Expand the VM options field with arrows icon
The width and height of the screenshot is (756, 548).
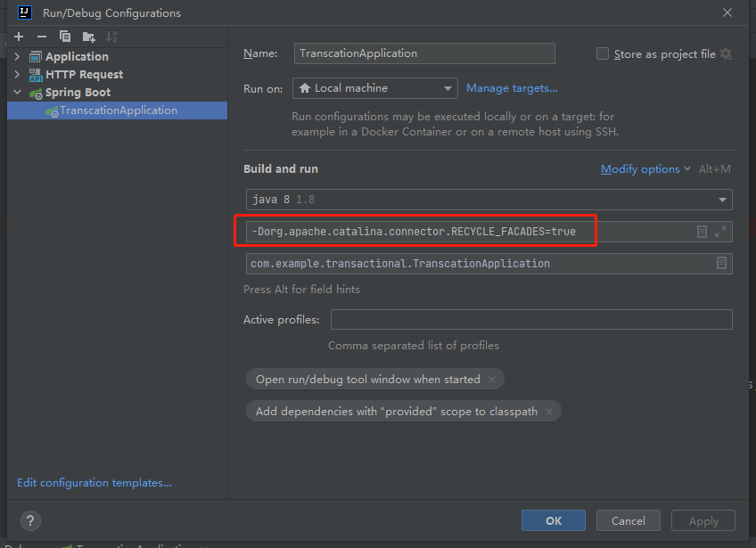tap(720, 232)
